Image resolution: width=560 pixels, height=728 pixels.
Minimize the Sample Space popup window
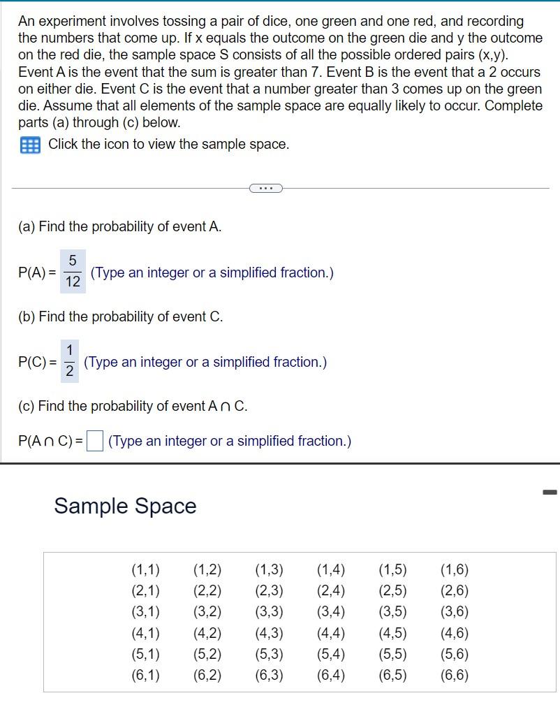pyautogui.click(x=550, y=492)
